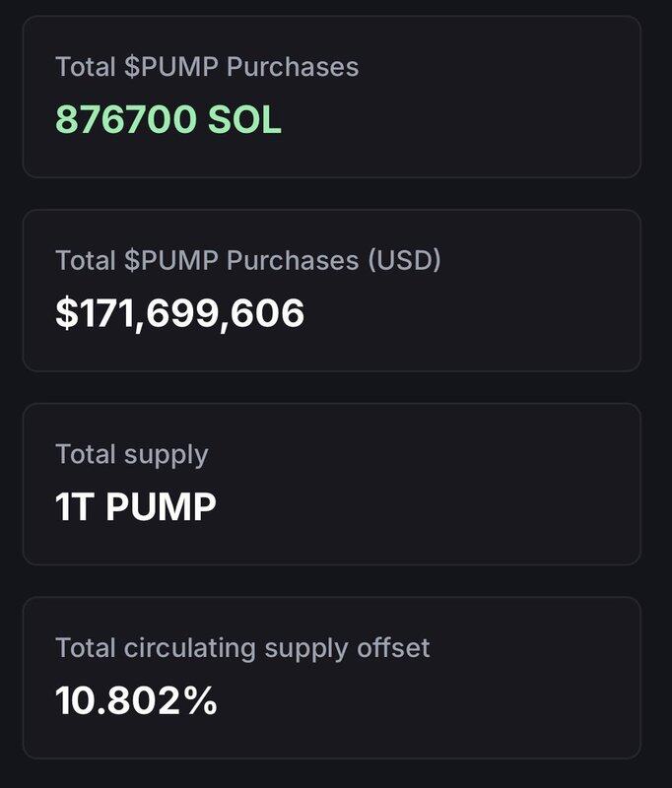Image resolution: width=672 pixels, height=788 pixels.
Task: Click the (USD) text in the label
Action: [405, 260]
